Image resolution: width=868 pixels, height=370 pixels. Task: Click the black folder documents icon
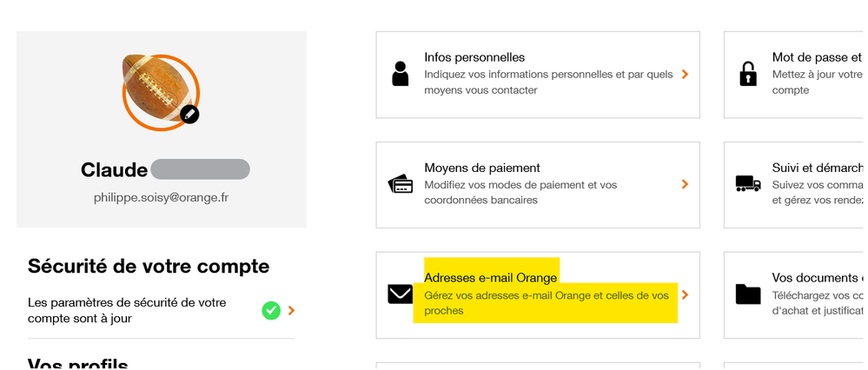click(747, 294)
